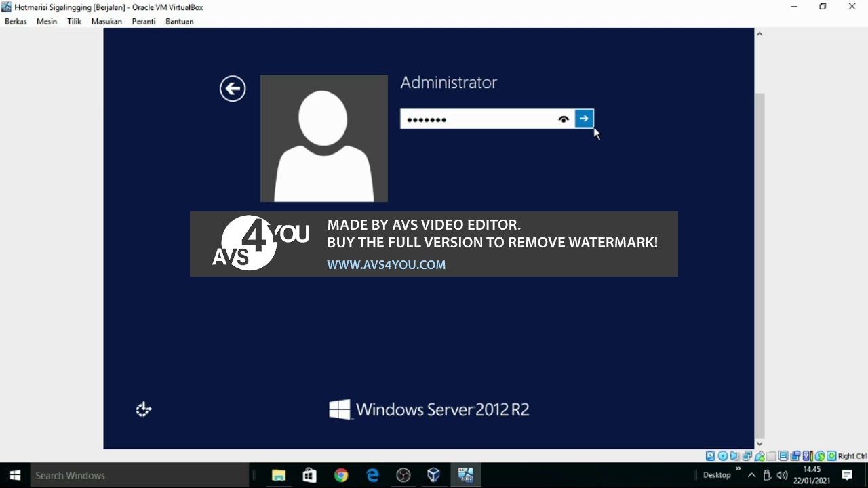
Task: Click the Right Ctrl host key label
Action: 852,456
